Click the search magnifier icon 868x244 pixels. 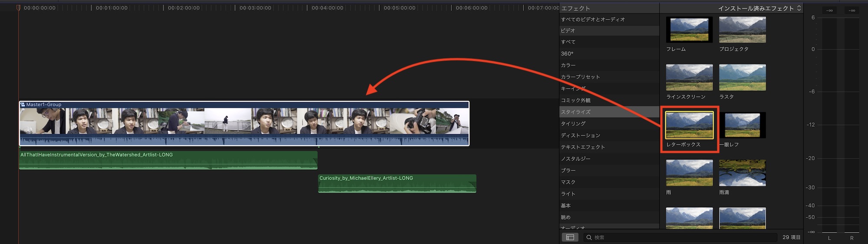point(589,237)
